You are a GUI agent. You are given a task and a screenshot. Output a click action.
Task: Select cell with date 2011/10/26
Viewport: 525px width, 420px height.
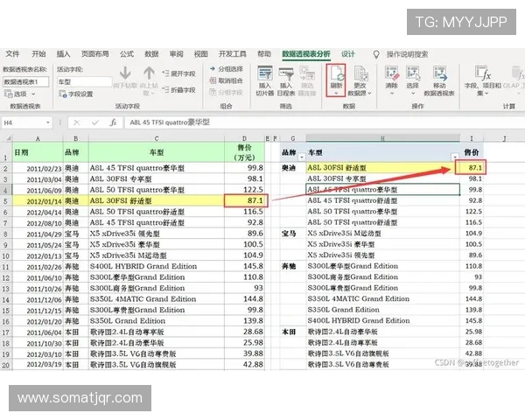coord(38,288)
